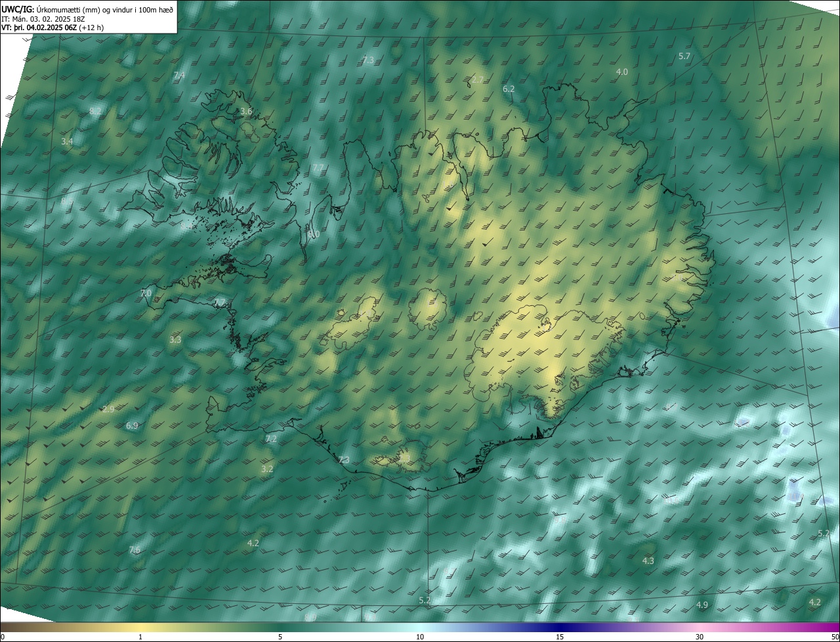Click the 3.4 value label

point(67,141)
